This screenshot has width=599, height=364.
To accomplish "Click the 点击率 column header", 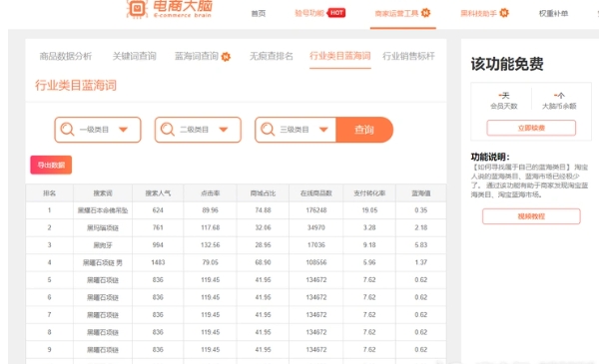I will click(x=210, y=193).
